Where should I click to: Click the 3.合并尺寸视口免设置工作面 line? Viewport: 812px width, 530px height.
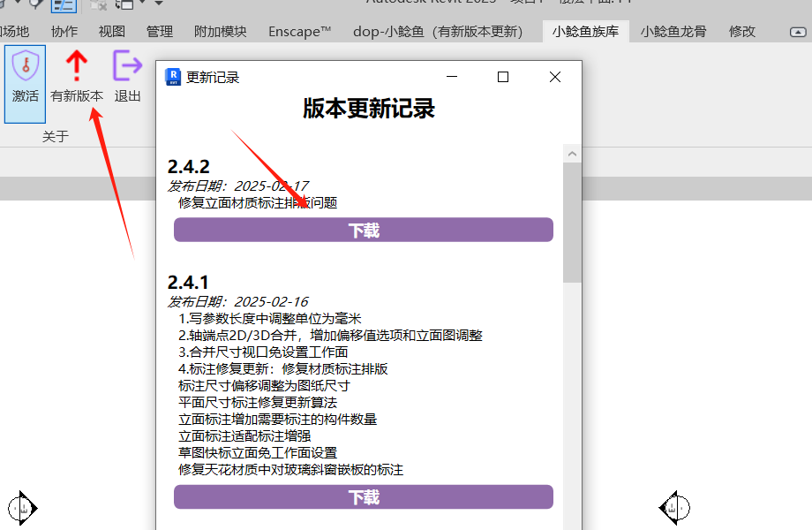(x=263, y=352)
